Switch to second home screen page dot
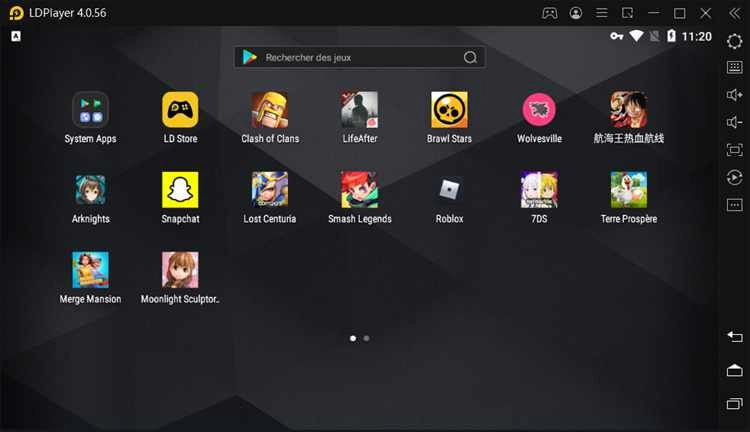This screenshot has height=432, width=750. 366,338
